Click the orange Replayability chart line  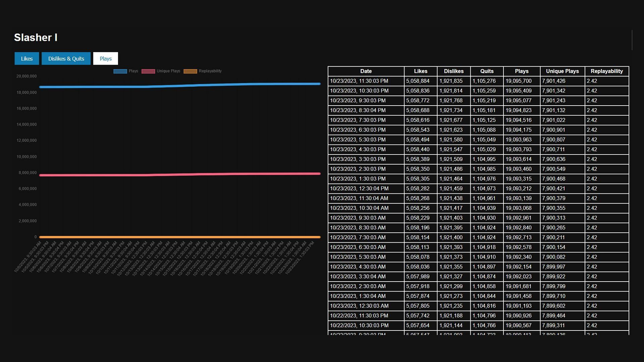[180, 237]
